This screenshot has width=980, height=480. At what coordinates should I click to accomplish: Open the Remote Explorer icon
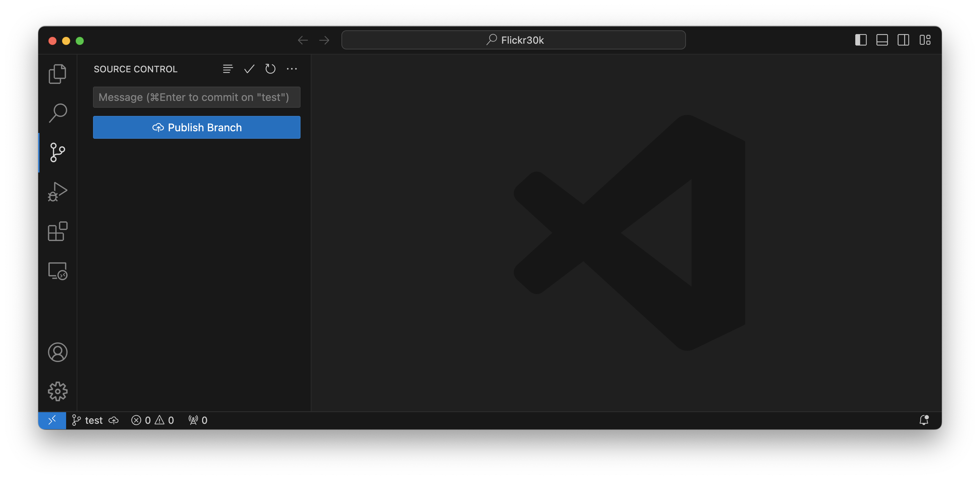pyautogui.click(x=58, y=271)
